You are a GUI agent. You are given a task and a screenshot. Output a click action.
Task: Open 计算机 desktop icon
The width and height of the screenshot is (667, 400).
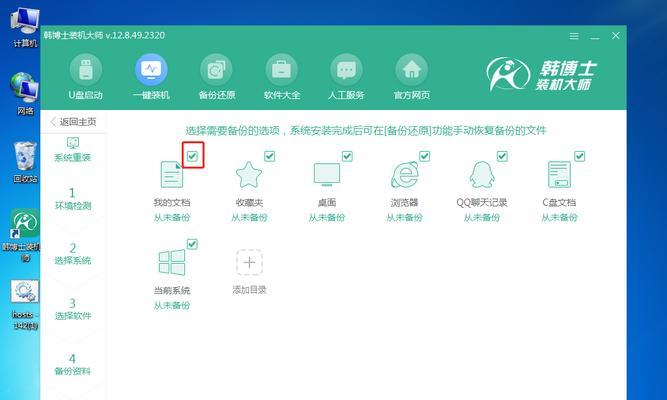coord(25,28)
